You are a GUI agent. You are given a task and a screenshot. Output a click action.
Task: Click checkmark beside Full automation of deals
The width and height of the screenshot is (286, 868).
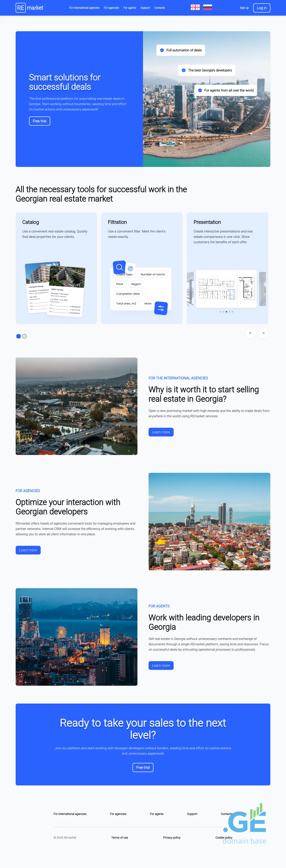[162, 50]
